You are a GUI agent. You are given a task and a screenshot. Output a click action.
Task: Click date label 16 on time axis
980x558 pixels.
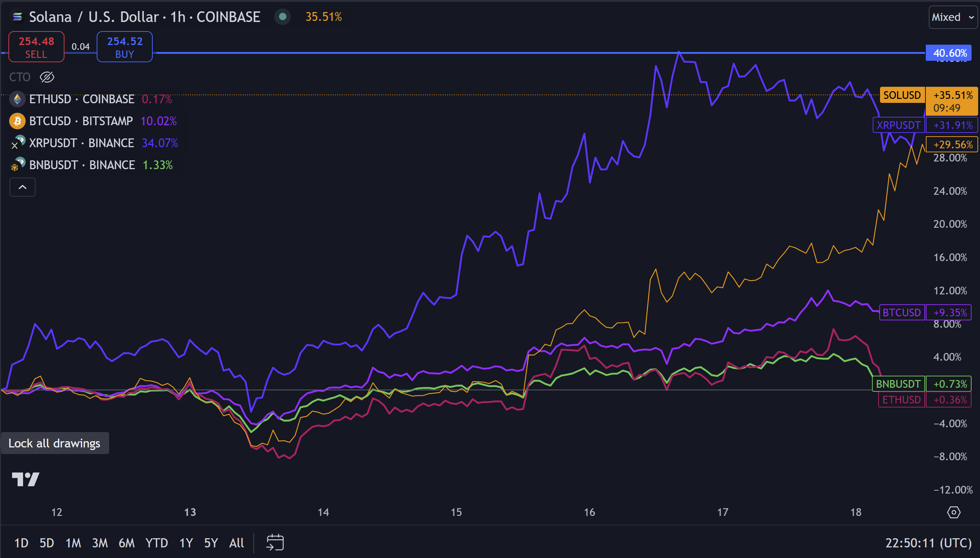pyautogui.click(x=589, y=512)
